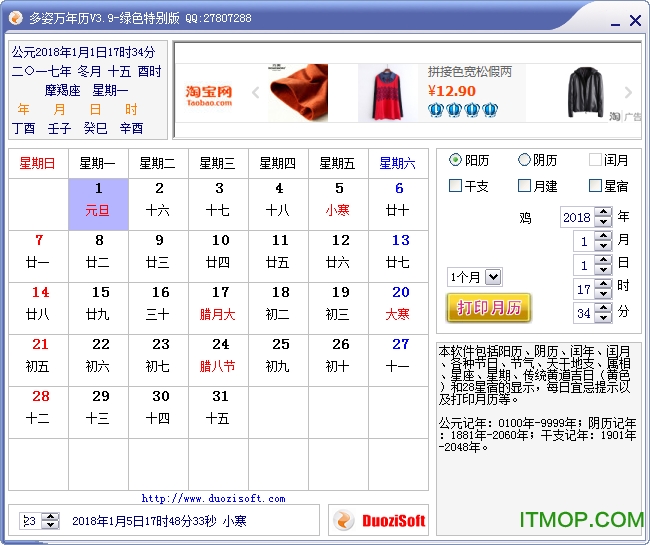The image size is (650, 545).
Task: Click the 星期日 column header
Action: click(38, 163)
